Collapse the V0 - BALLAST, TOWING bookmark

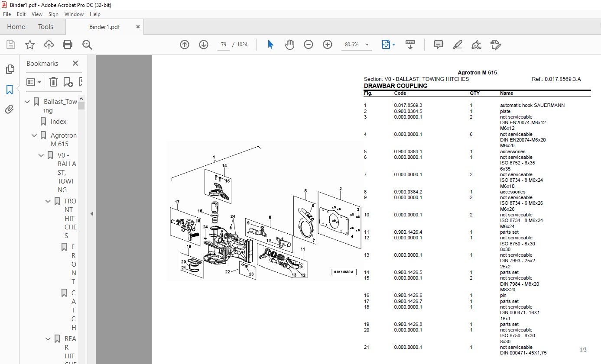(x=41, y=155)
